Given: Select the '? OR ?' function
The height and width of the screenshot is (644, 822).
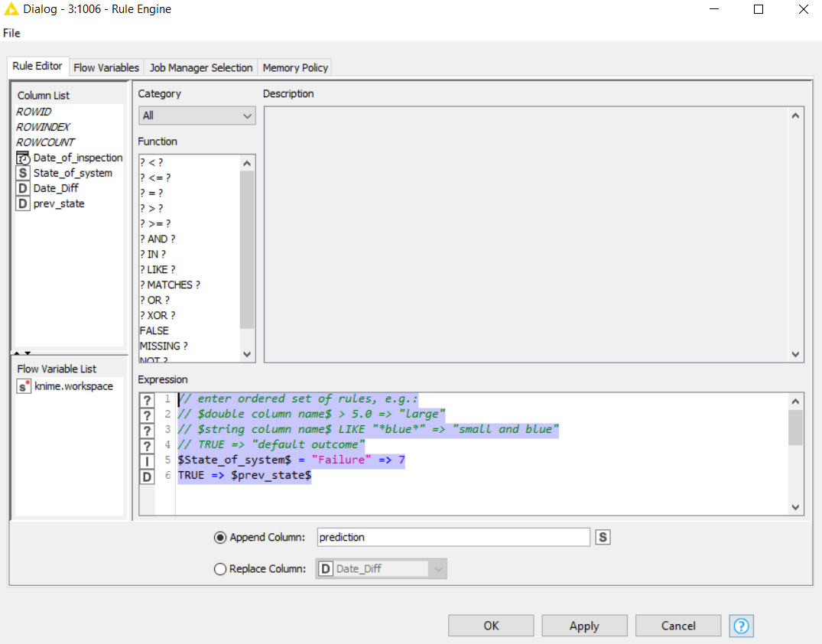Looking at the screenshot, I should (154, 300).
